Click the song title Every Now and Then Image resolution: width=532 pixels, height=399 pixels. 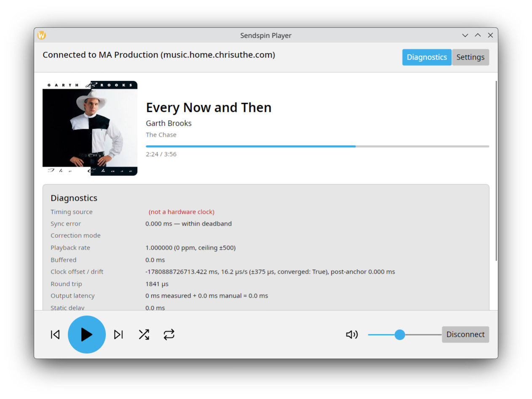[x=209, y=108]
